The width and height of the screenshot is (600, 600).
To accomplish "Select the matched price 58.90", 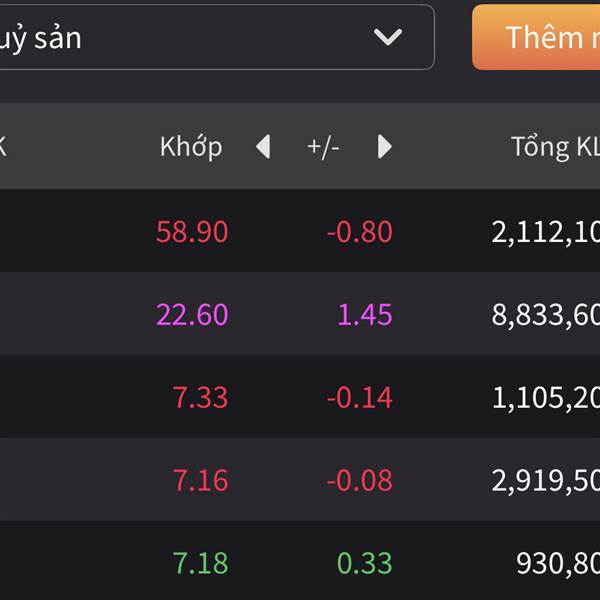I will (192, 232).
